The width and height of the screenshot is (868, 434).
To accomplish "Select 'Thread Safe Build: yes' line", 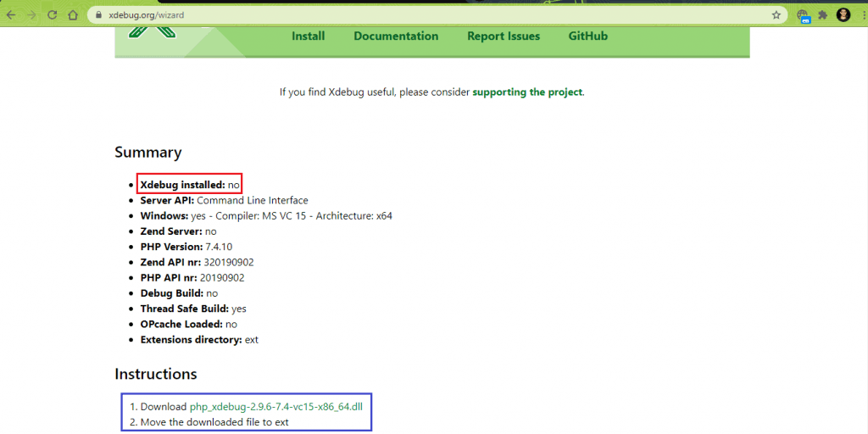I will tap(193, 309).
